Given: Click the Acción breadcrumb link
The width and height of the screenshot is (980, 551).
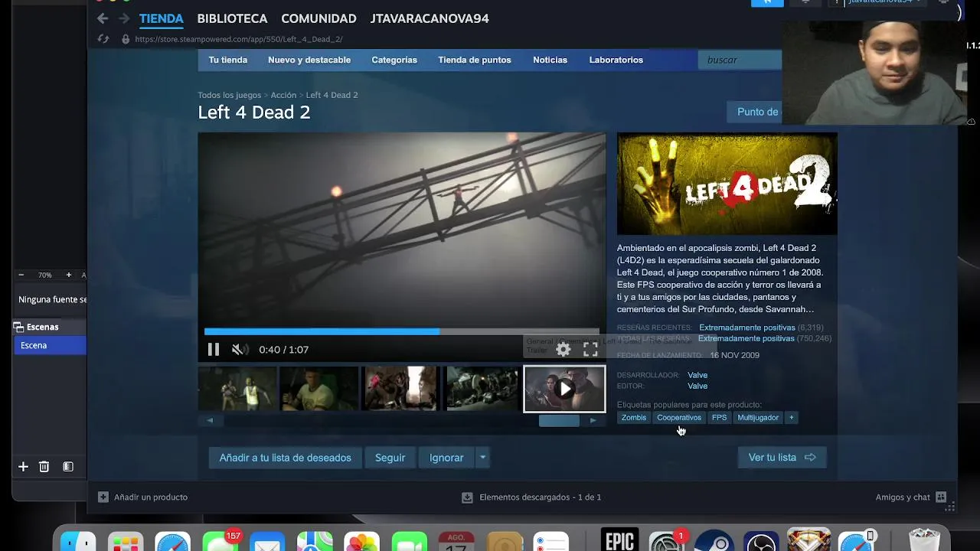Looking at the screenshot, I should [283, 95].
